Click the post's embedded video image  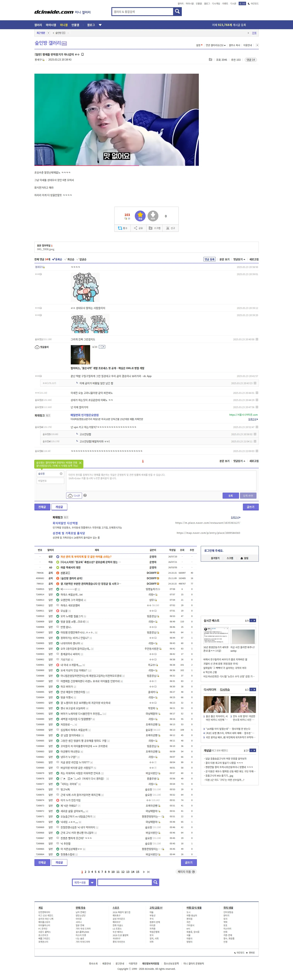click(116, 119)
